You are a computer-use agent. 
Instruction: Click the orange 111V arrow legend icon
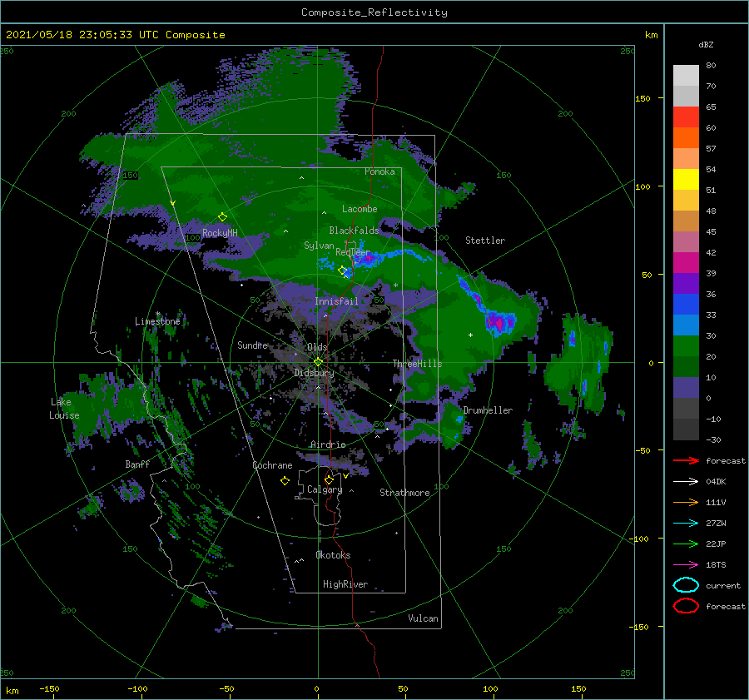click(x=686, y=502)
